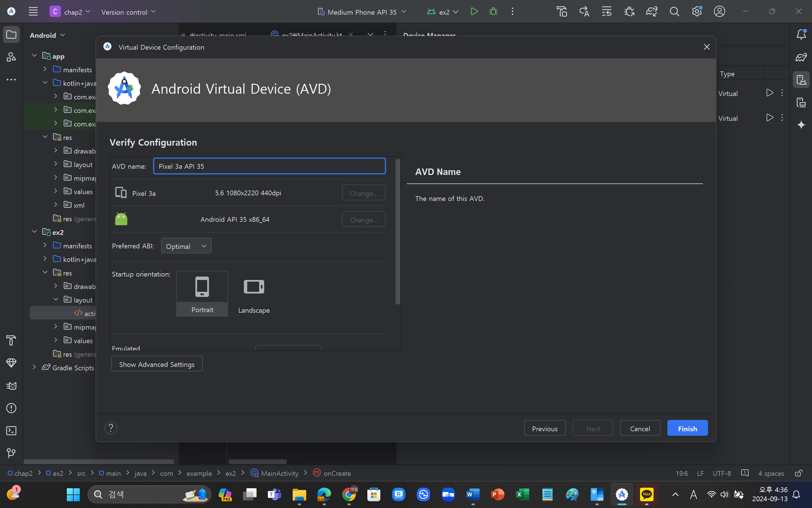This screenshot has width=812, height=508.
Task: Open the gem App Quality Insights icon
Action: pyautogui.click(x=11, y=363)
